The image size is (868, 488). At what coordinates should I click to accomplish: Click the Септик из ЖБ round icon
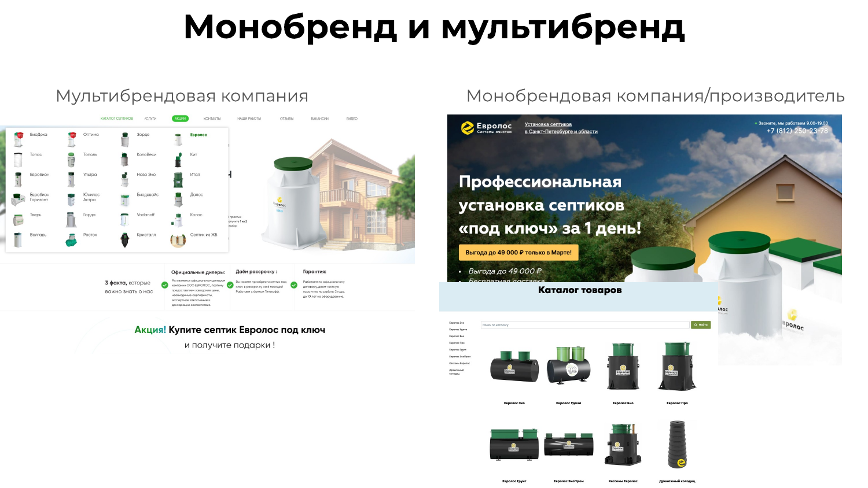[x=178, y=240]
